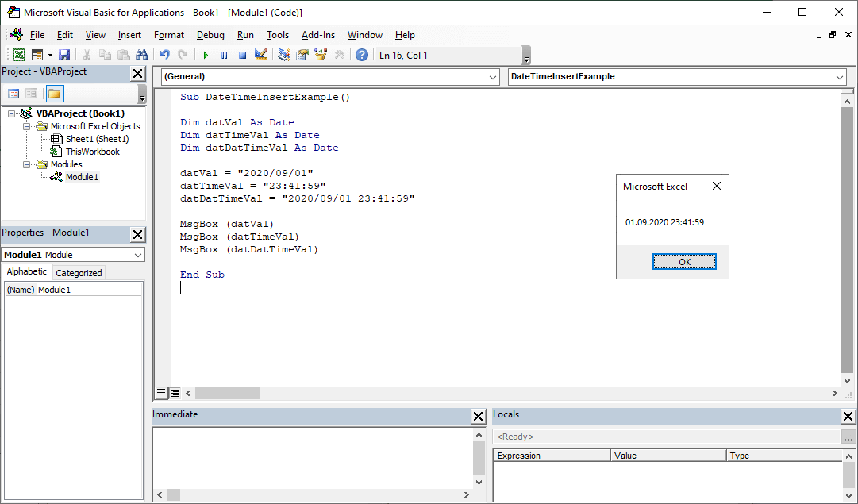
Task: Close the Properties - Module1 panel
Action: coord(138,234)
